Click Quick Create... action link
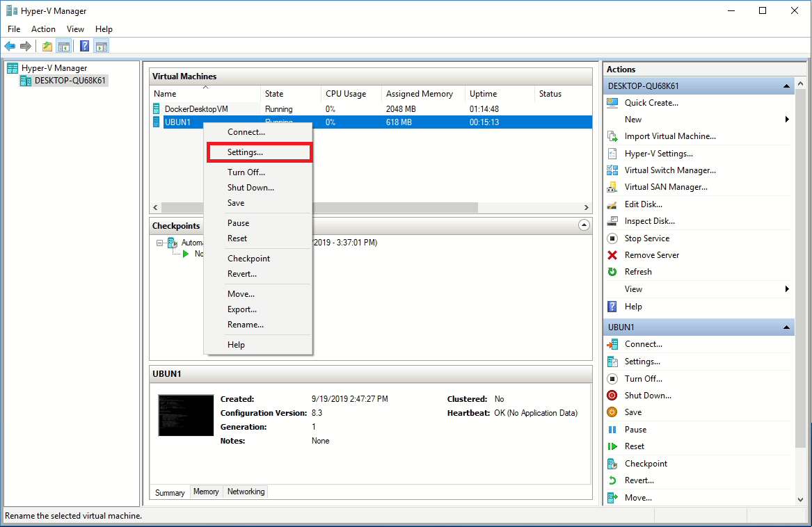 pyautogui.click(x=651, y=102)
